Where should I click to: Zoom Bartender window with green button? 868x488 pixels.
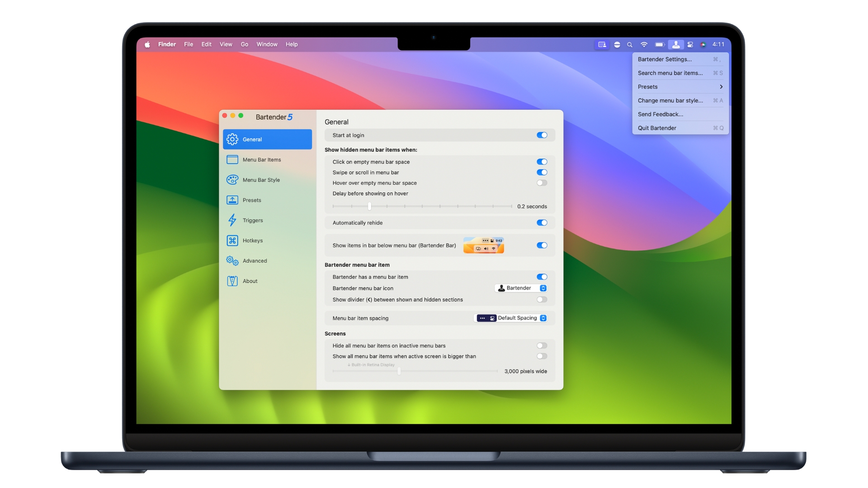point(241,116)
